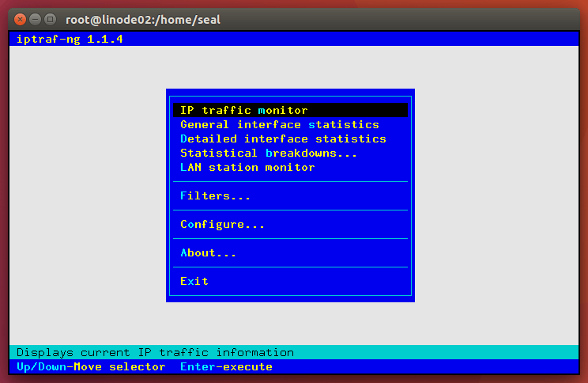Click the Enter-execute hint text
Screen dimensions: 588x383
pyautogui.click(x=226, y=366)
